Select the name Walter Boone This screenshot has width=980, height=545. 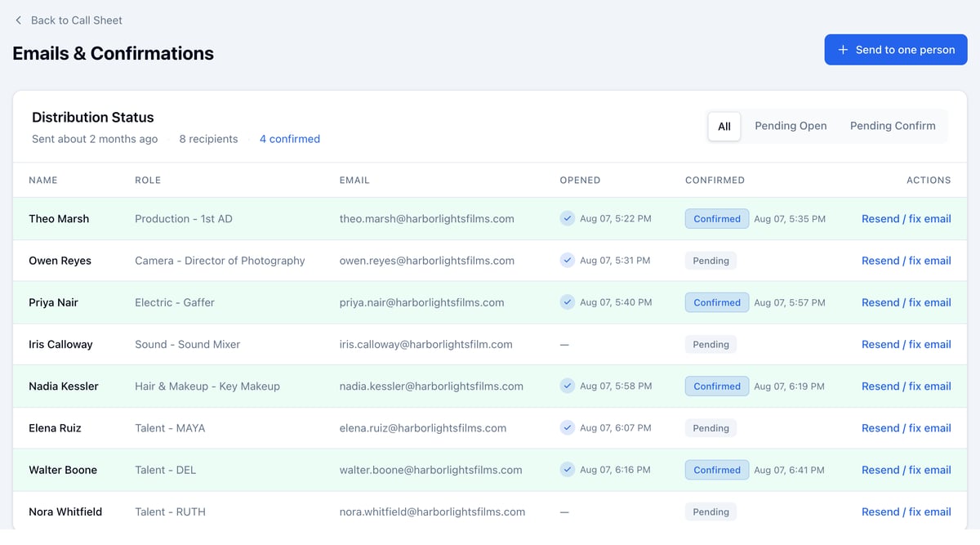click(63, 470)
